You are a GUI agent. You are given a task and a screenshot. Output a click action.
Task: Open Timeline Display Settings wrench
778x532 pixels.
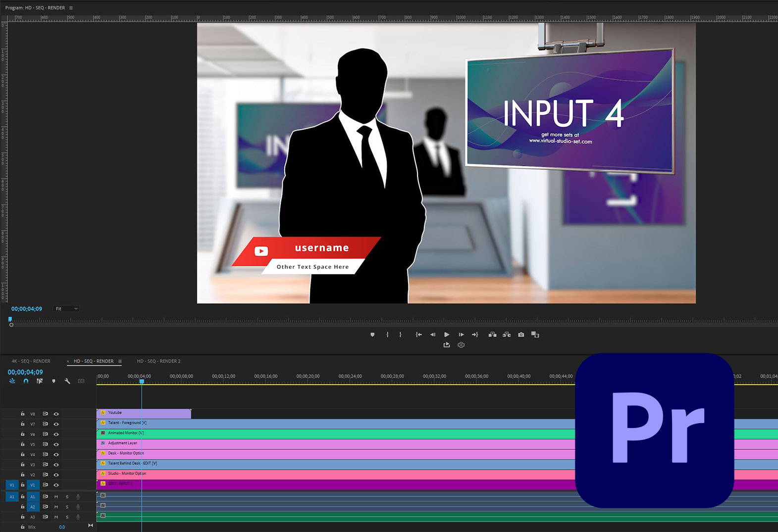click(x=67, y=381)
